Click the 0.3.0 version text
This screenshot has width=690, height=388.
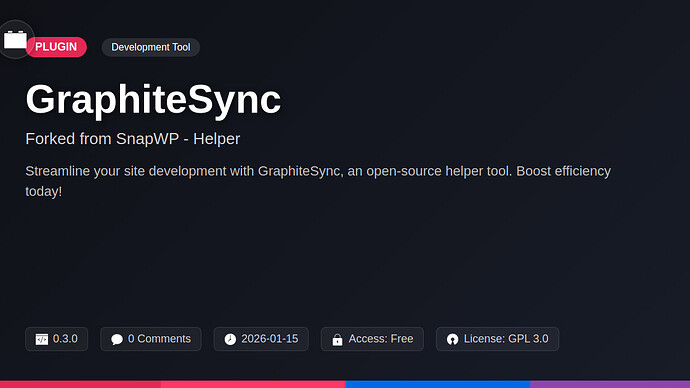click(x=65, y=339)
